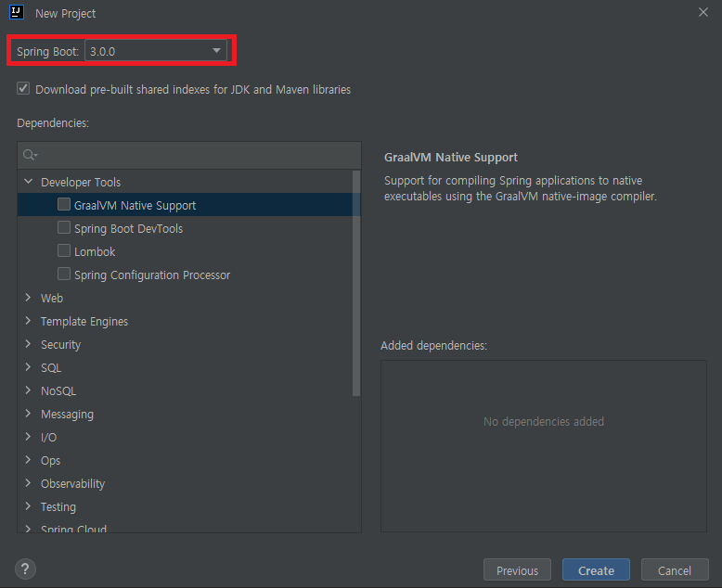Click the Observability category label
Viewport: 722px width, 588px height.
pyautogui.click(x=72, y=483)
